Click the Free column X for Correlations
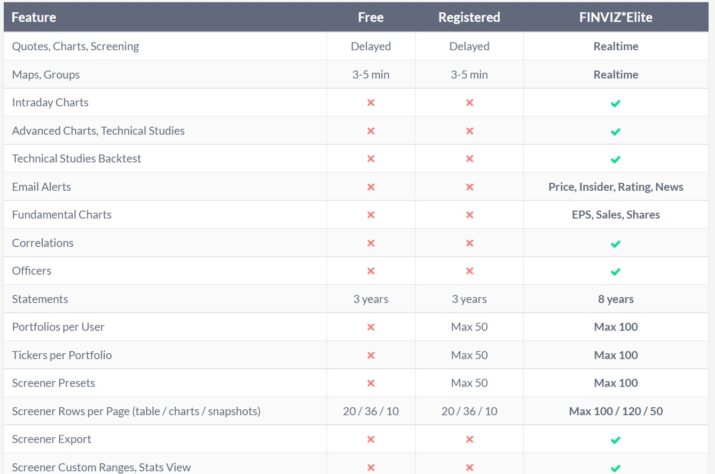Viewport: 715px width, 474px height. pos(371,243)
